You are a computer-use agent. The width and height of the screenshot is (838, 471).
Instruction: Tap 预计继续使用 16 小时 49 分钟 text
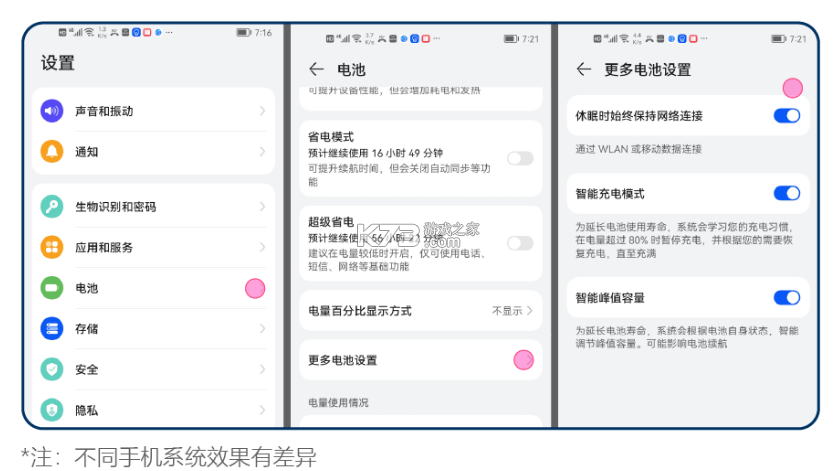(375, 153)
